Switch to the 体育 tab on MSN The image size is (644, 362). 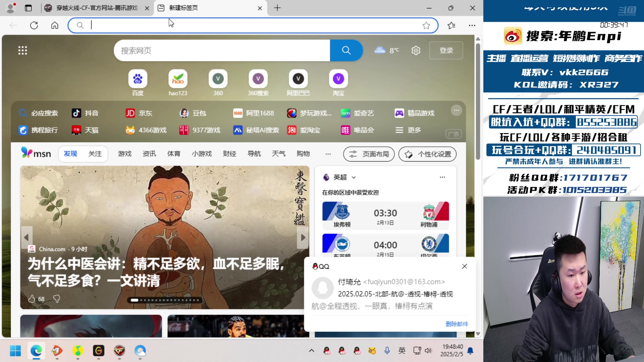pyautogui.click(x=174, y=154)
